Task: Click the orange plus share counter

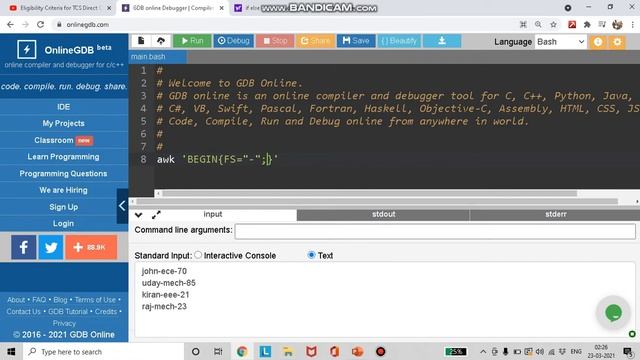Action: [91, 247]
